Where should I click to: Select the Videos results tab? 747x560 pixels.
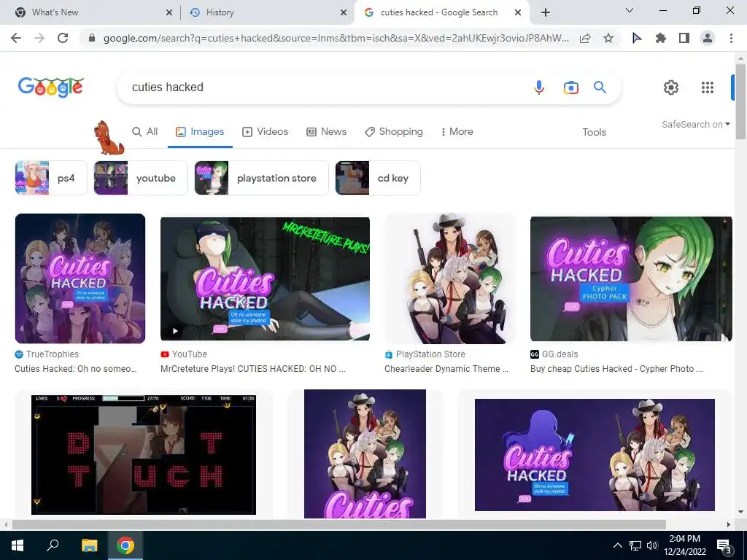[x=266, y=132]
